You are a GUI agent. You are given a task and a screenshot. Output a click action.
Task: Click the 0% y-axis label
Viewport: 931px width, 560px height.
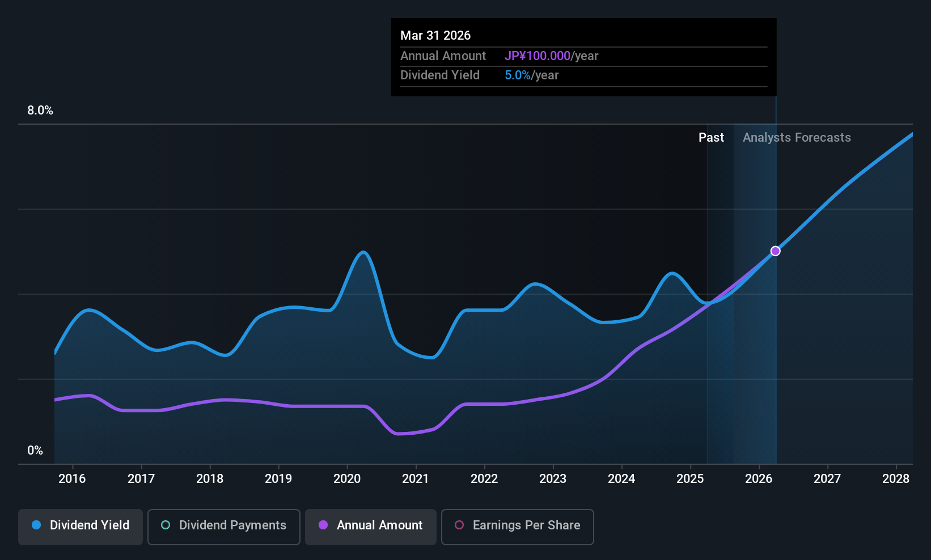[35, 451]
